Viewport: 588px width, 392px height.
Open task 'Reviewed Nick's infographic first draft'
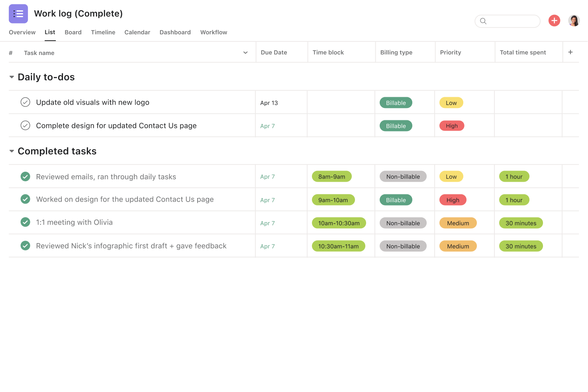click(131, 246)
